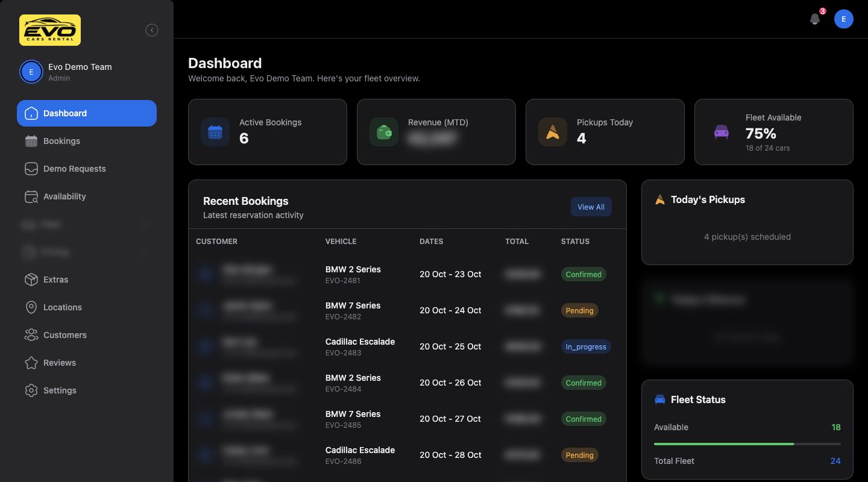
Task: Open the Customers section
Action: point(87,335)
